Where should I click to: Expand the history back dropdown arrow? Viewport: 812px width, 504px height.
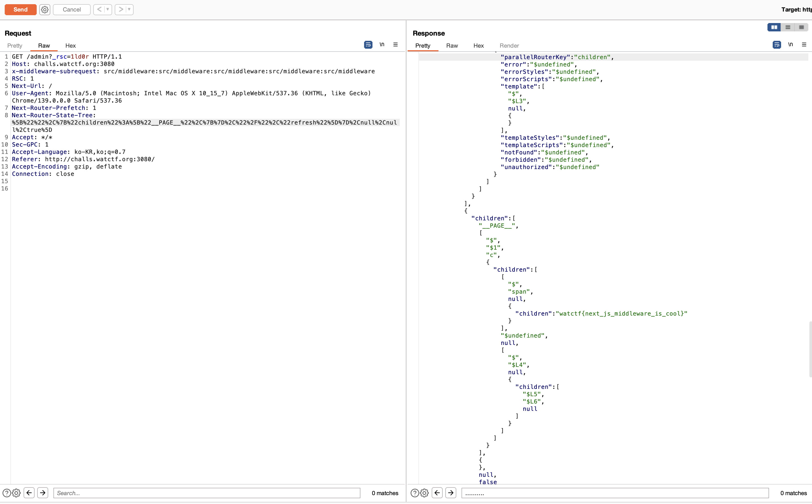(x=108, y=9)
